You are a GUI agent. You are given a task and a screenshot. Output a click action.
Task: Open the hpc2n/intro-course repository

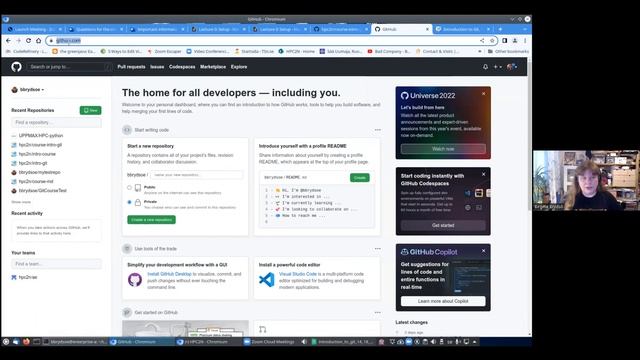(37, 154)
